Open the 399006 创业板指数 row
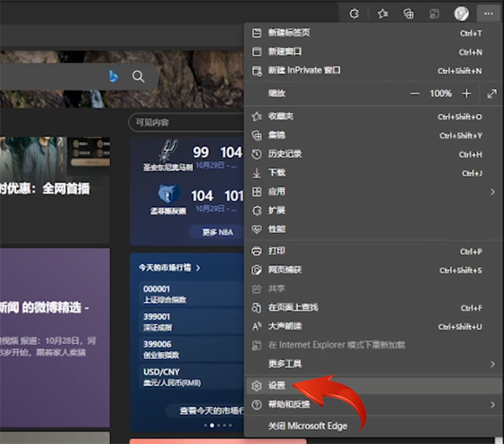This screenshot has width=504, height=444. 192,349
